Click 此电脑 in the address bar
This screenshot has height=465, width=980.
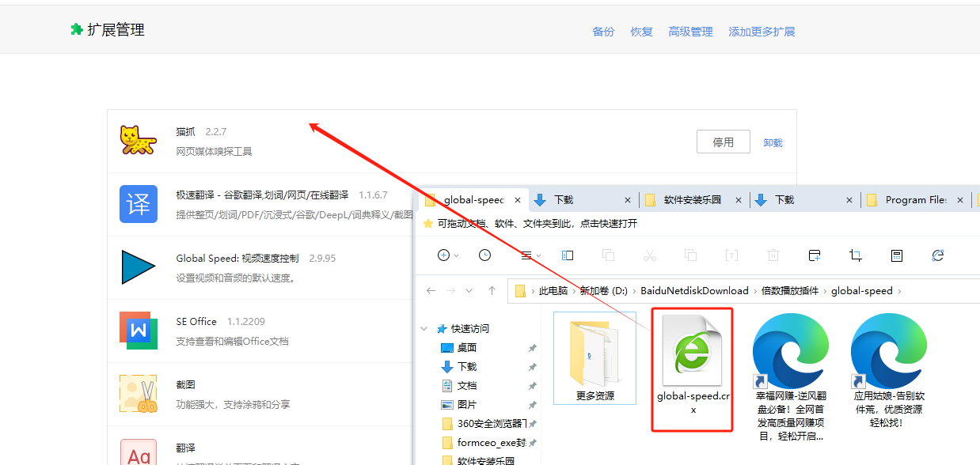[x=553, y=291]
